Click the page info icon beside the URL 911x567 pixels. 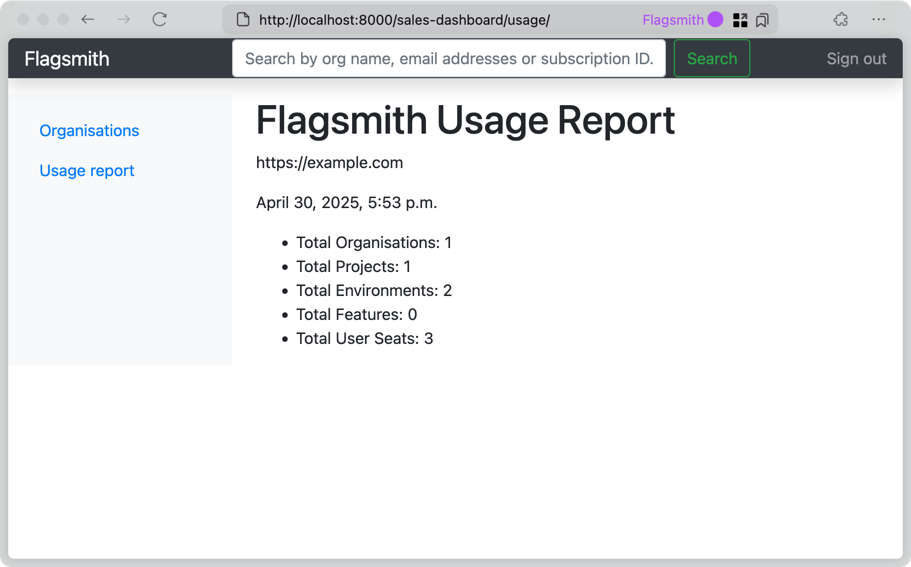(x=242, y=20)
